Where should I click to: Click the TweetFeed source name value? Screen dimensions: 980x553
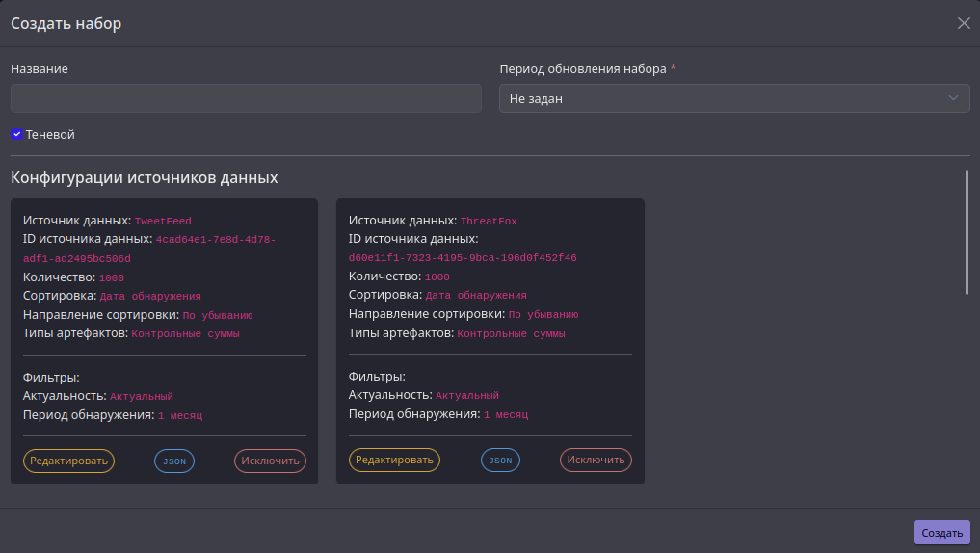[x=163, y=222]
